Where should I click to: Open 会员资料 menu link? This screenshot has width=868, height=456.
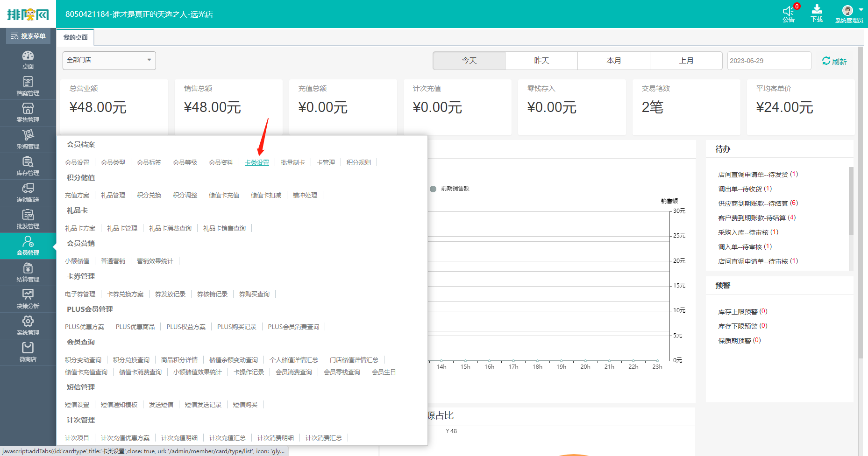click(x=221, y=162)
